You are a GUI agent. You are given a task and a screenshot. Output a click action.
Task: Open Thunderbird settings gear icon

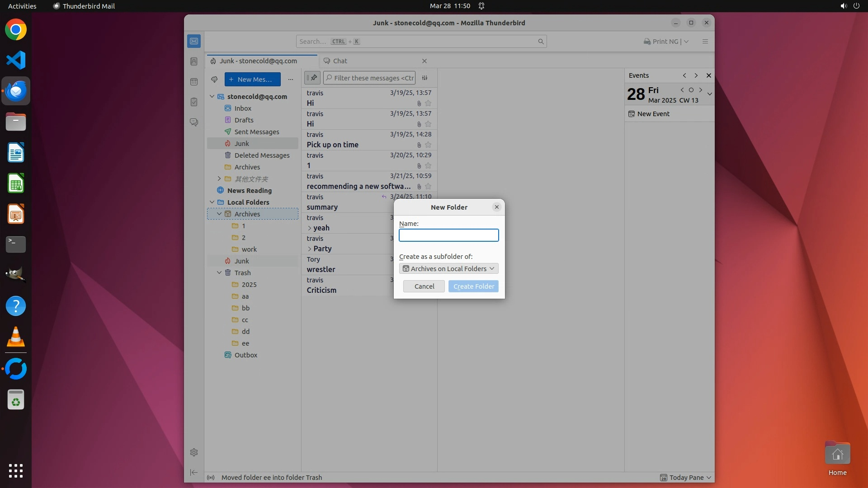pyautogui.click(x=194, y=452)
